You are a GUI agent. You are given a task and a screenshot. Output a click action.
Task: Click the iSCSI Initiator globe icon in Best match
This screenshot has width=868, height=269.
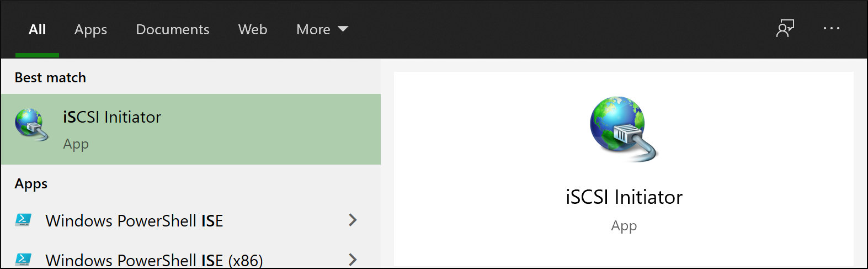31,125
